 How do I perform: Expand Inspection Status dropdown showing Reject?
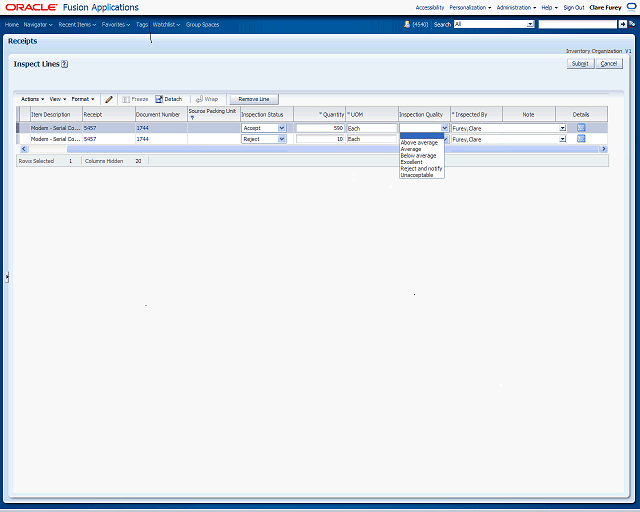coord(281,139)
